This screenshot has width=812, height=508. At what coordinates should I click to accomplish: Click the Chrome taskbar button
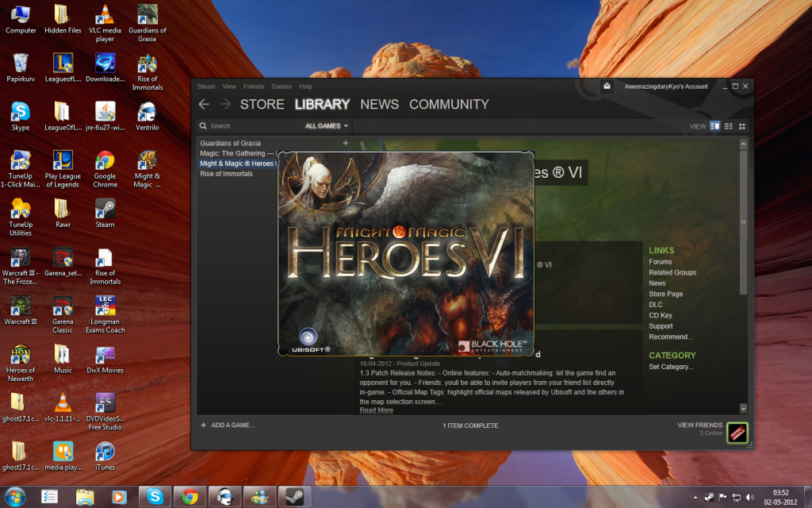190,497
